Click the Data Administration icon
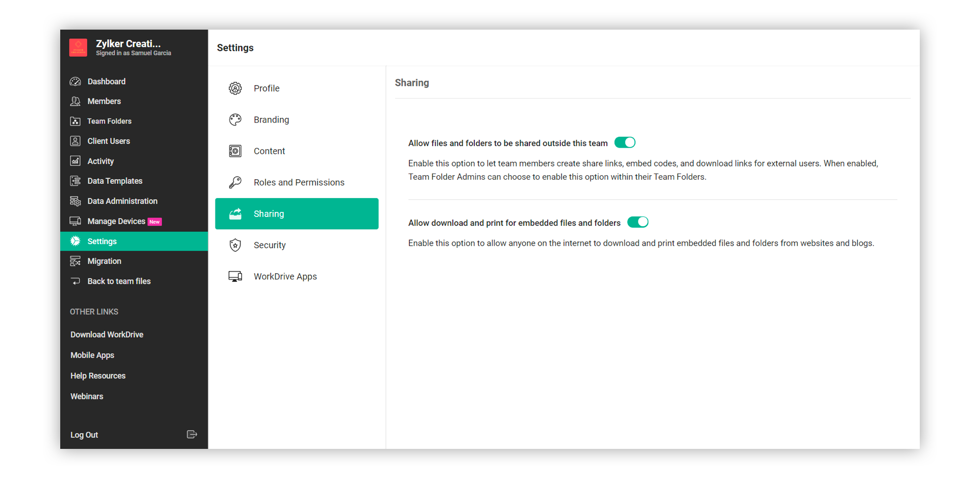This screenshot has width=980, height=478. coord(76,201)
